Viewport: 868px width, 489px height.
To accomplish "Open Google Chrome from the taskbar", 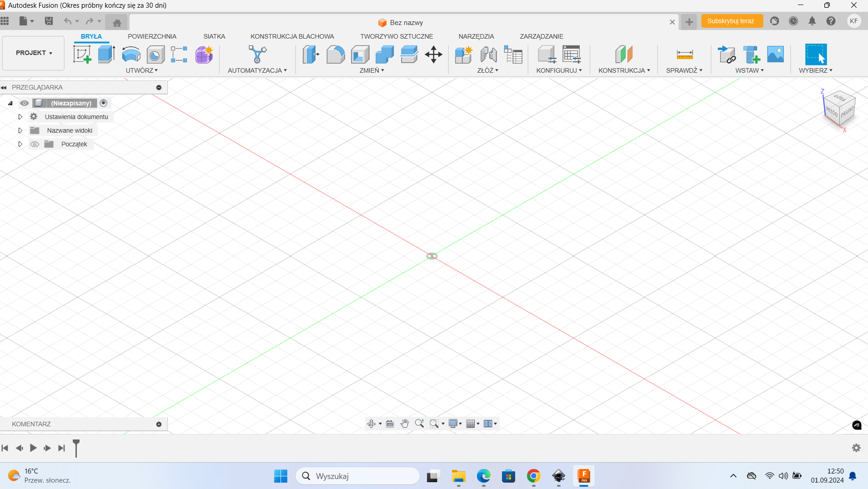I will pyautogui.click(x=533, y=476).
